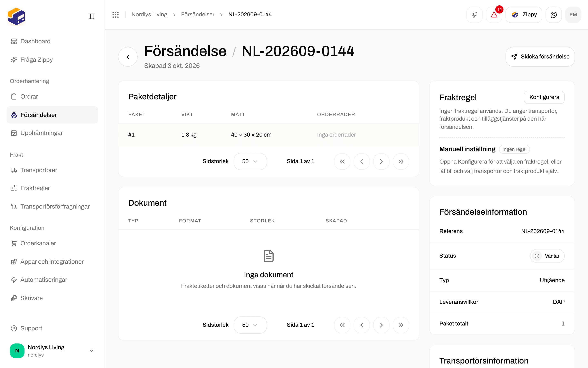The image size is (588, 368).
Task: Open Upphämtningar in the sidebar
Action: coord(52,133)
